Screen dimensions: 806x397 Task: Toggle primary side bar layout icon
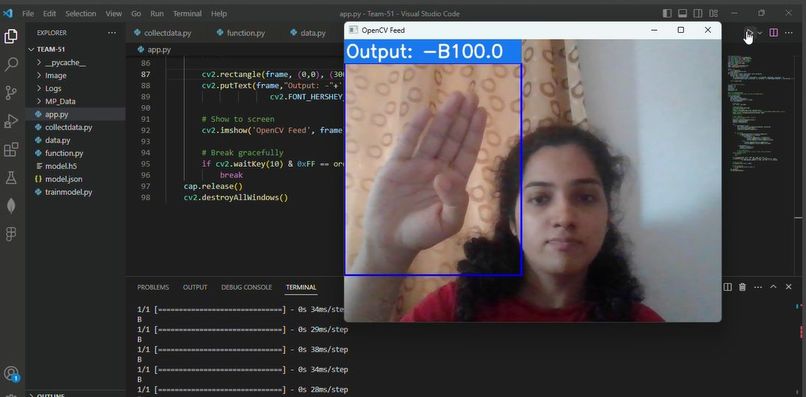click(x=667, y=13)
